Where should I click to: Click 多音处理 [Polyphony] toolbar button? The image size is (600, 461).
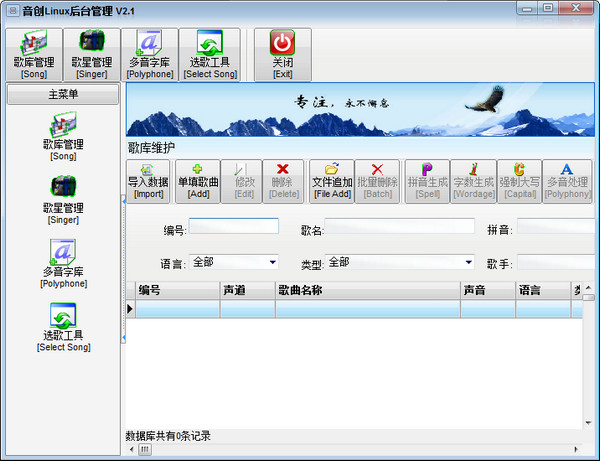(567, 182)
